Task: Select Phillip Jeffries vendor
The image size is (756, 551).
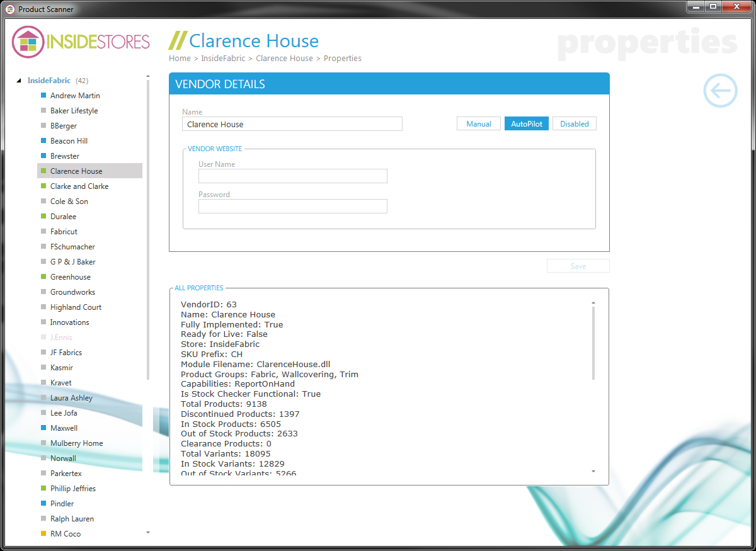Action: pos(73,489)
